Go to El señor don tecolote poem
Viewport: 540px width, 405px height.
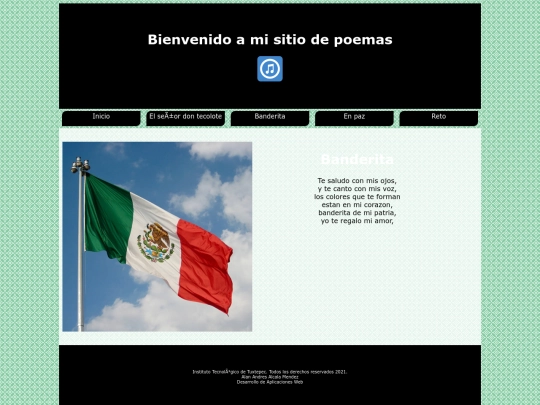pyautogui.click(x=186, y=118)
